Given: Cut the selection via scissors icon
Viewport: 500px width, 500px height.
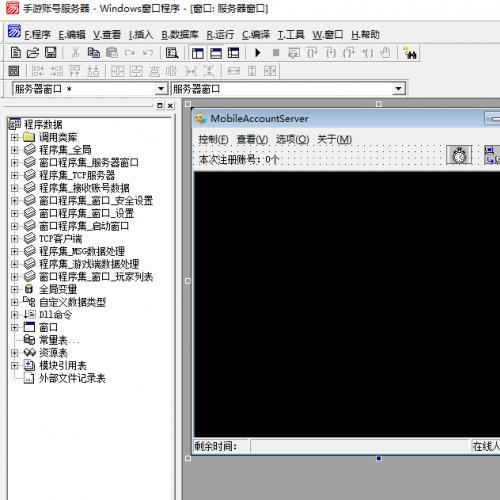Looking at the screenshot, I should pyautogui.click(x=75, y=53).
